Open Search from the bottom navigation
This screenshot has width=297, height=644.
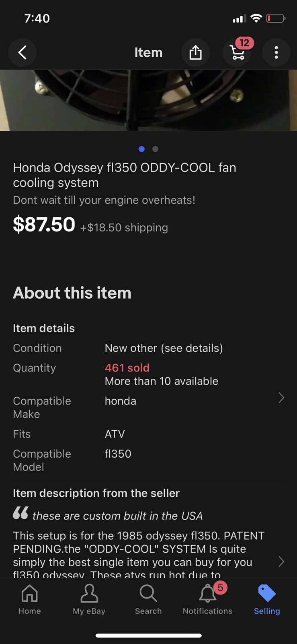148,600
